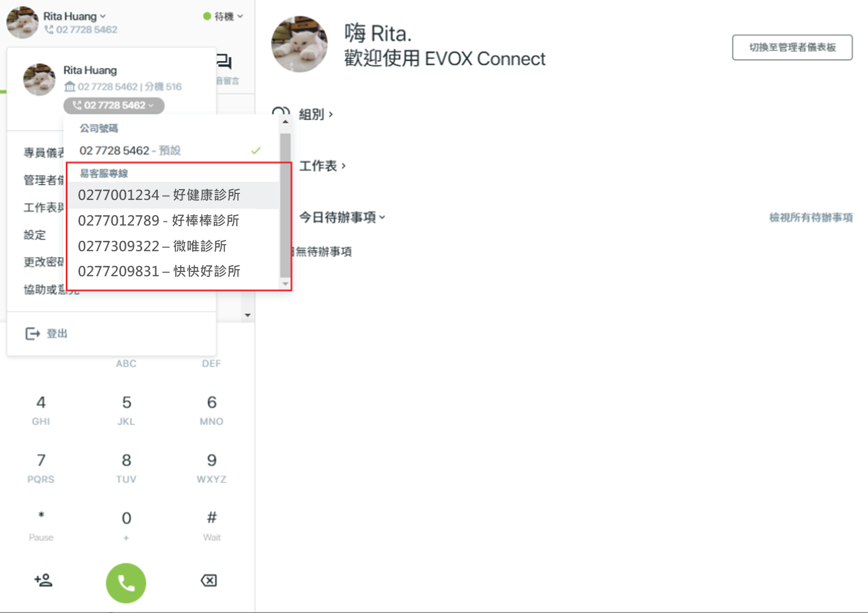Click 切換至管理者儀表板 button
The image size is (868, 613).
(x=792, y=47)
